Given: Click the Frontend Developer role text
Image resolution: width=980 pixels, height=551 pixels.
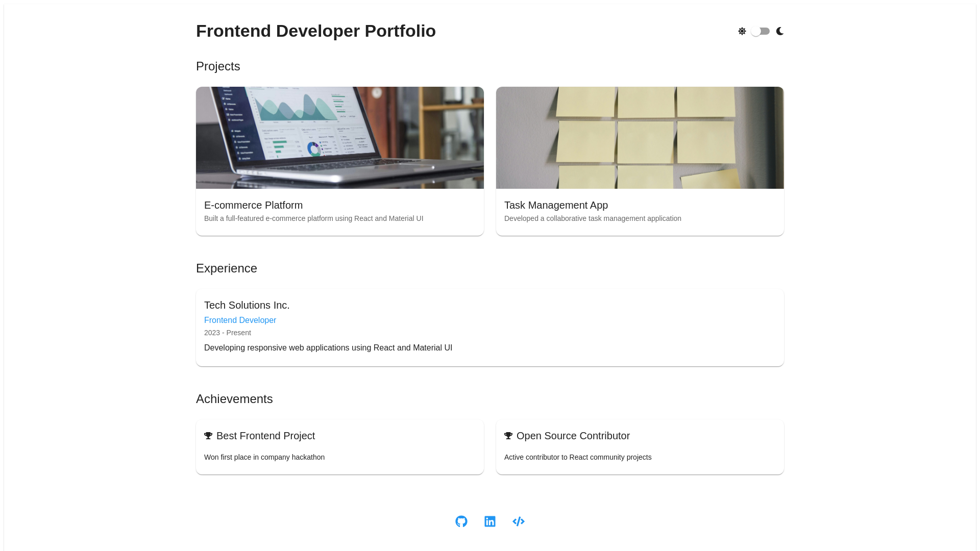Looking at the screenshot, I should pyautogui.click(x=240, y=320).
